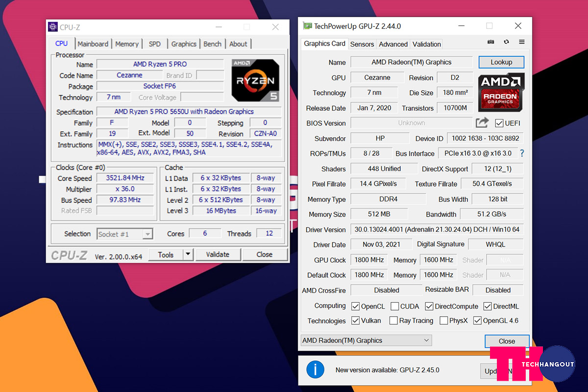Click the Resizable BAR Disabled value
Screen dimensions: 588x392
[x=498, y=290]
